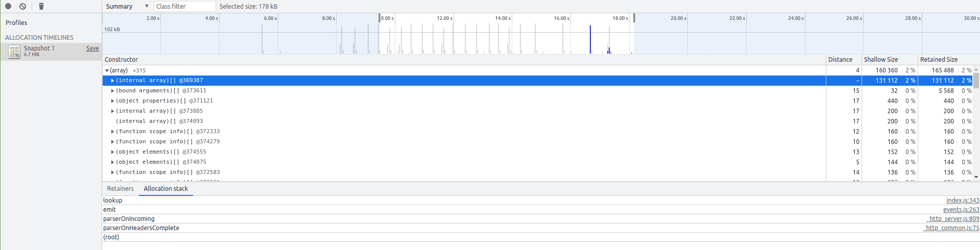
Task: Sort by the Shallow Size column header
Action: 880,60
